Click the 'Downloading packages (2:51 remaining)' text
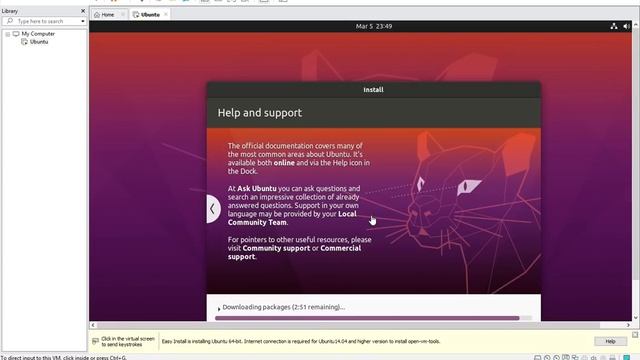Image resolution: width=640 pixels, height=360 pixels. click(284, 307)
